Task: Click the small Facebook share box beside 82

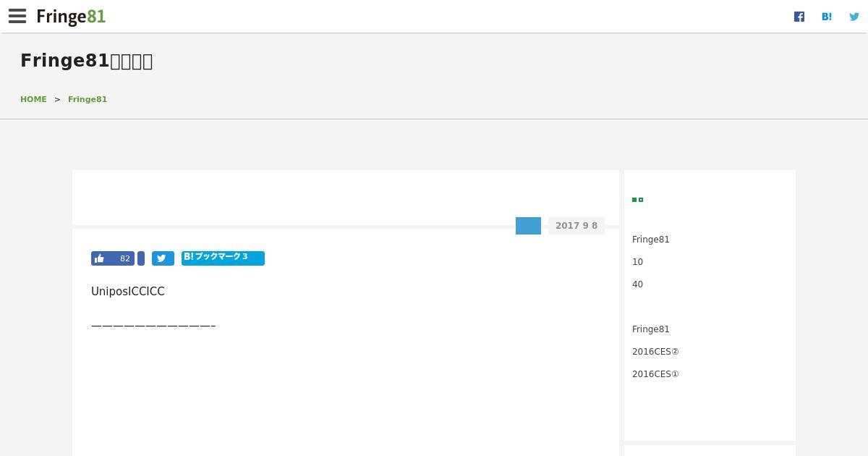Action: click(141, 258)
